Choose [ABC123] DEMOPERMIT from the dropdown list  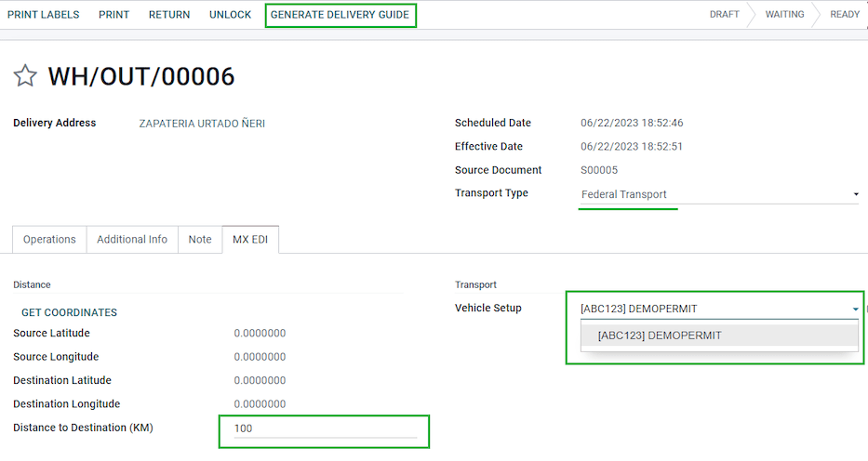click(x=660, y=336)
